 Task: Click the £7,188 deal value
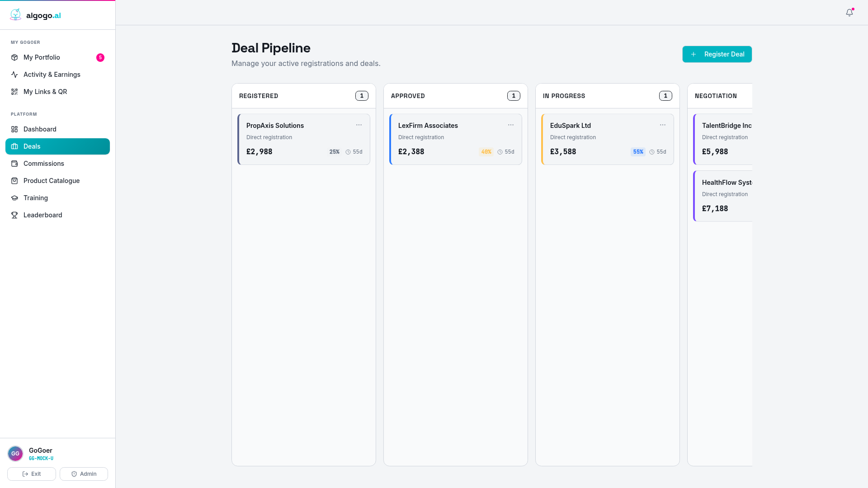[715, 209]
